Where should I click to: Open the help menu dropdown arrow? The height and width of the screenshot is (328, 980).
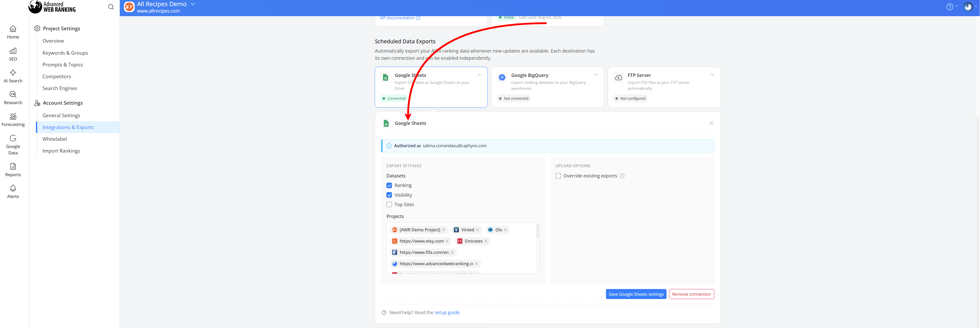(x=957, y=6)
